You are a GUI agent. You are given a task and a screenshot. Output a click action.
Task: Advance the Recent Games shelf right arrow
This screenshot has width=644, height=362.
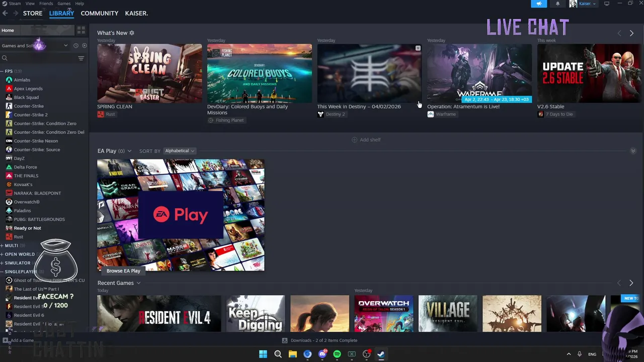[631, 283]
